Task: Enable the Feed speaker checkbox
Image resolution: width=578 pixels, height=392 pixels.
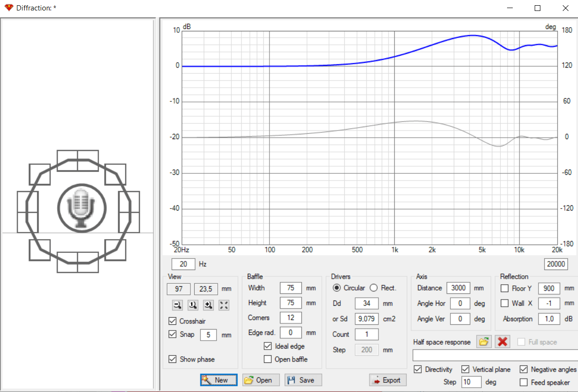Action: tap(523, 382)
